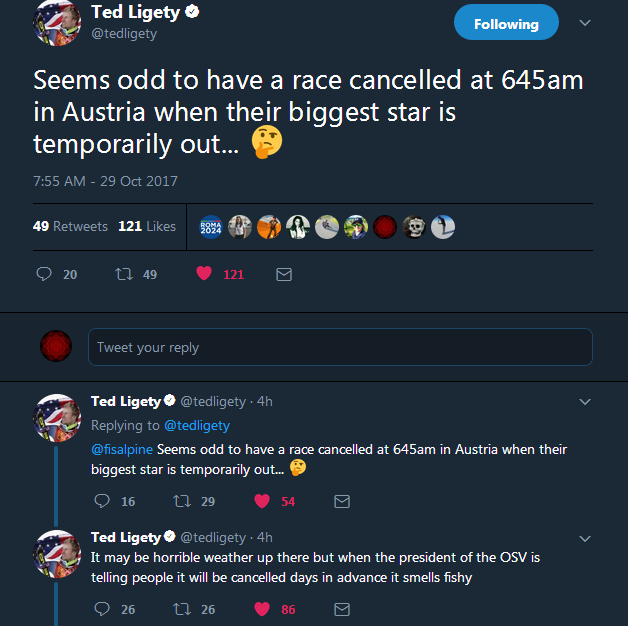Reply to the 'smells fishy' tweet
628x626 pixels.
tap(101, 608)
